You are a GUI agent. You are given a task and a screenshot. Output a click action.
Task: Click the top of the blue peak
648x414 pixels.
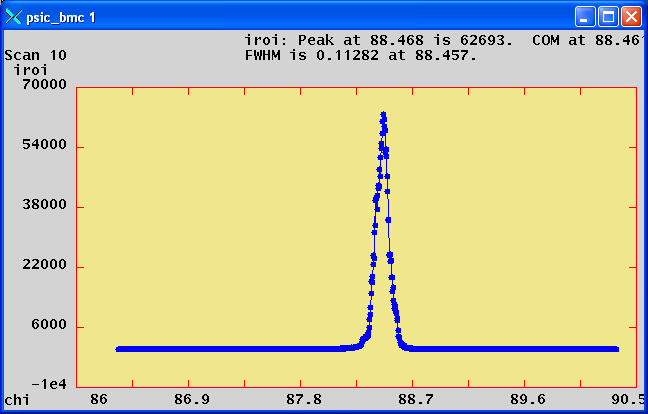pos(382,115)
